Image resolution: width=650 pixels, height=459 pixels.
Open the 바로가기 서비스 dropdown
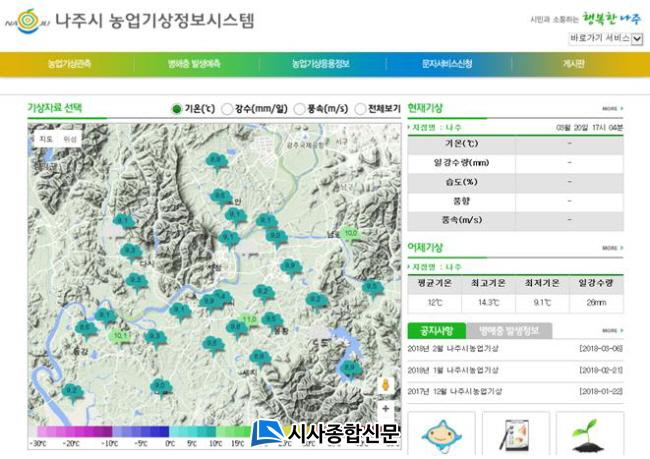[605, 38]
